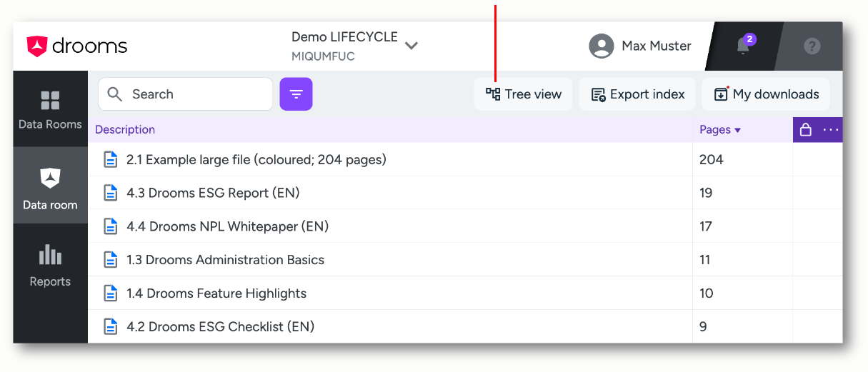Click file icon of 4.4 NPL Whitepaper
The height and width of the screenshot is (372, 868).
coord(111,226)
